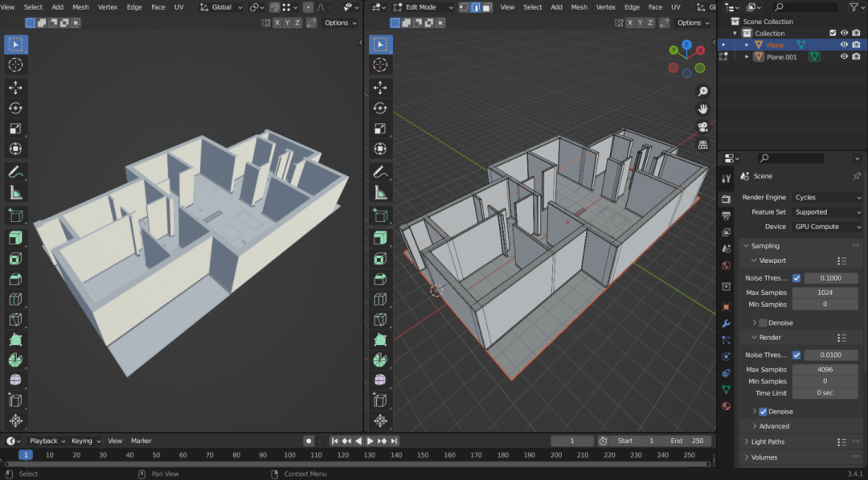Disable Render Noise Threshold checkbox
The width and height of the screenshot is (868, 480).
click(796, 355)
